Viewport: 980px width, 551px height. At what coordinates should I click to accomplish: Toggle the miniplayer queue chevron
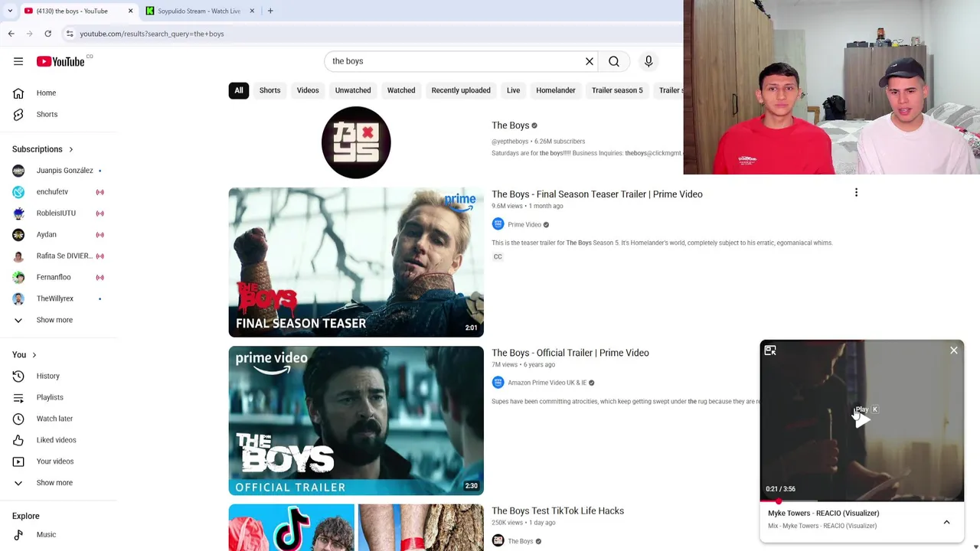tap(946, 522)
